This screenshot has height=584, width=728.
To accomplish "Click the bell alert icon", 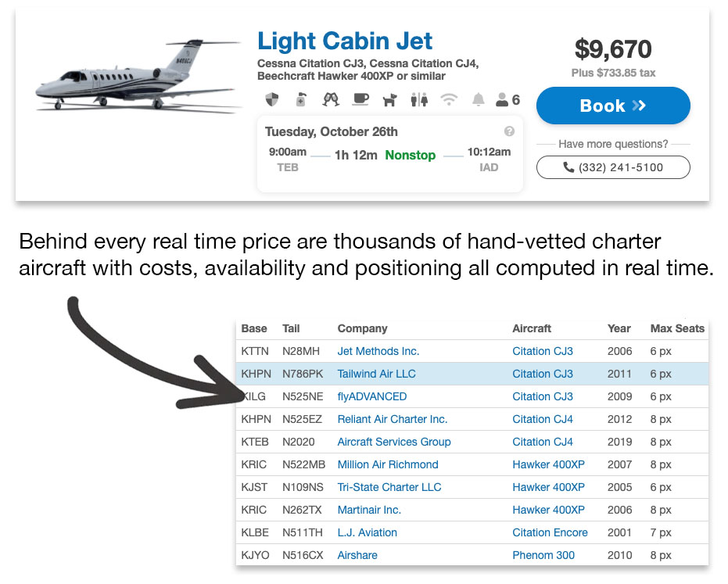I will [478, 100].
